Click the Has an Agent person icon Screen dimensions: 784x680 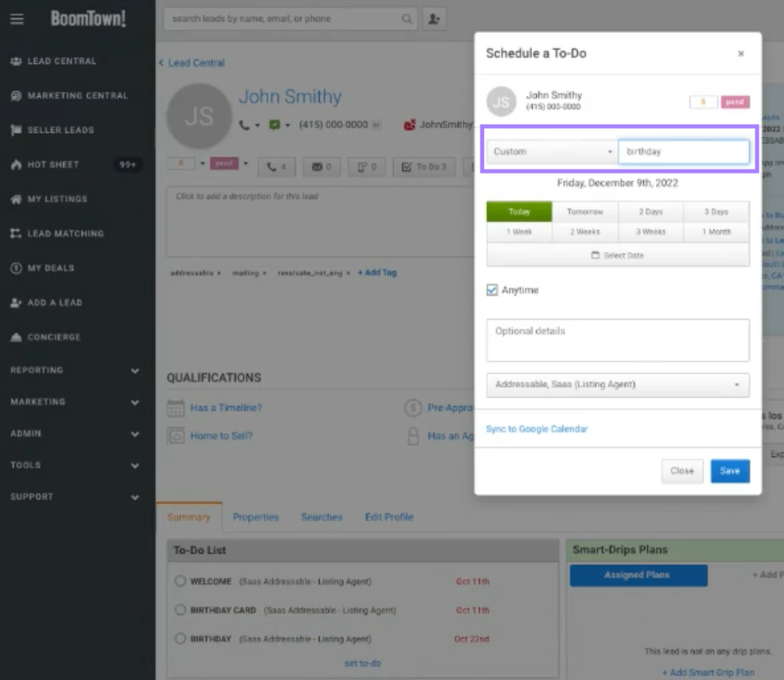[x=413, y=435]
